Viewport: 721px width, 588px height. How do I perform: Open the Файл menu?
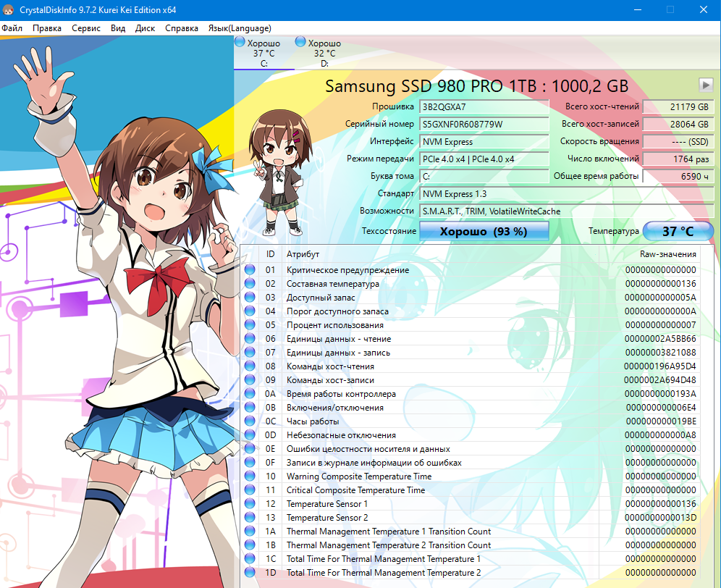coord(12,28)
